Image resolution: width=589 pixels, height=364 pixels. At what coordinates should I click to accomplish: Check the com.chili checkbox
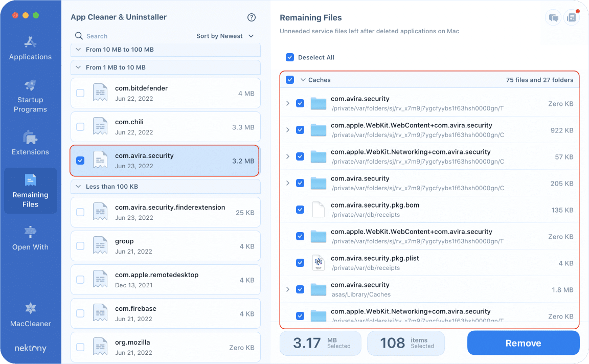point(80,127)
